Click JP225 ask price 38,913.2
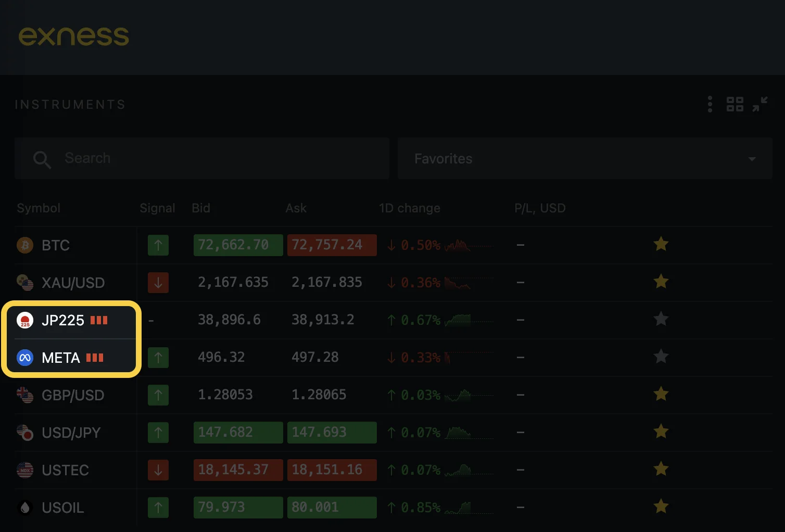 [323, 320]
